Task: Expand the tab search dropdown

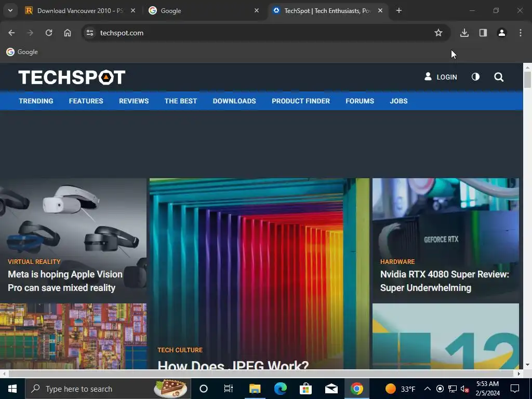Action: tap(10, 10)
